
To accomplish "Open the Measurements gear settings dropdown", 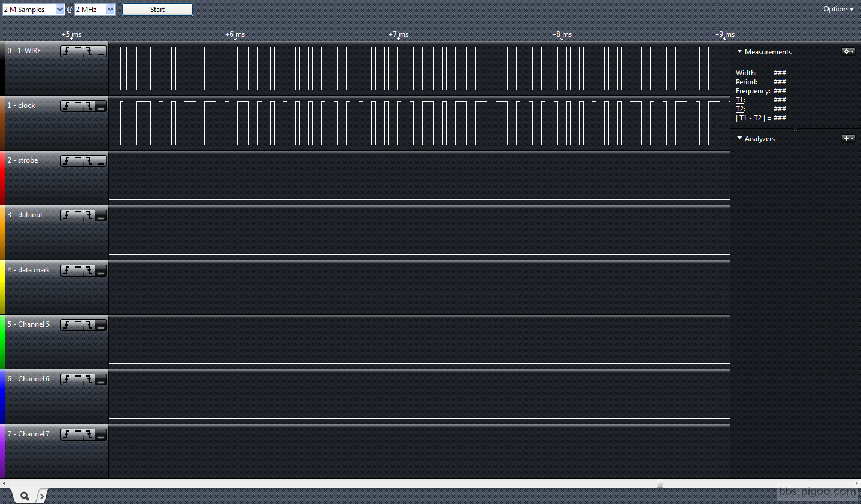I will pyautogui.click(x=848, y=51).
